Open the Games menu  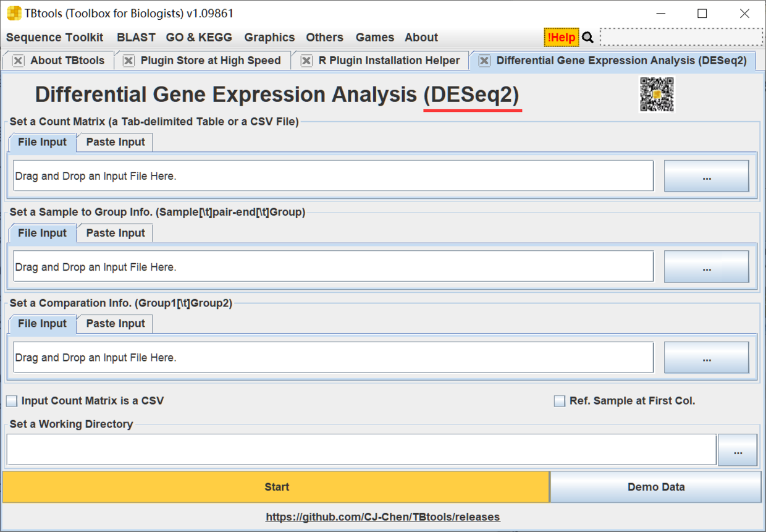[x=375, y=37]
